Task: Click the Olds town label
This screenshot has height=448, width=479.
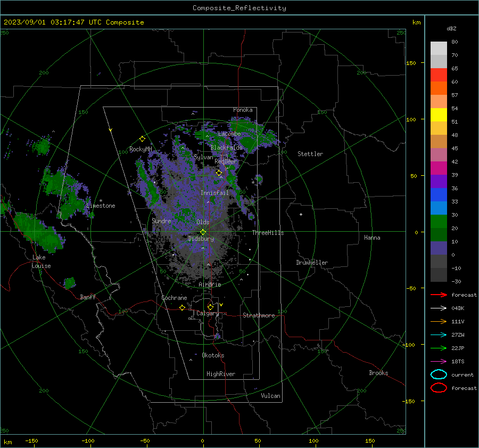Action: [x=203, y=222]
